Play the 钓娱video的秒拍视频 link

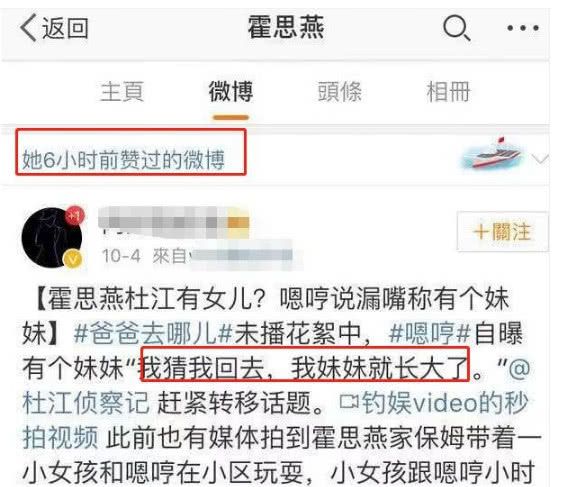(x=275, y=419)
